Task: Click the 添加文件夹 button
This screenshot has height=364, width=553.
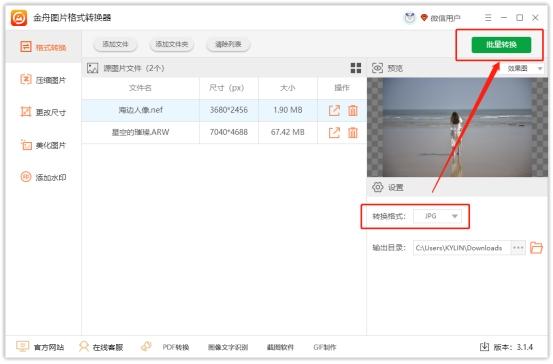Action: tap(172, 44)
